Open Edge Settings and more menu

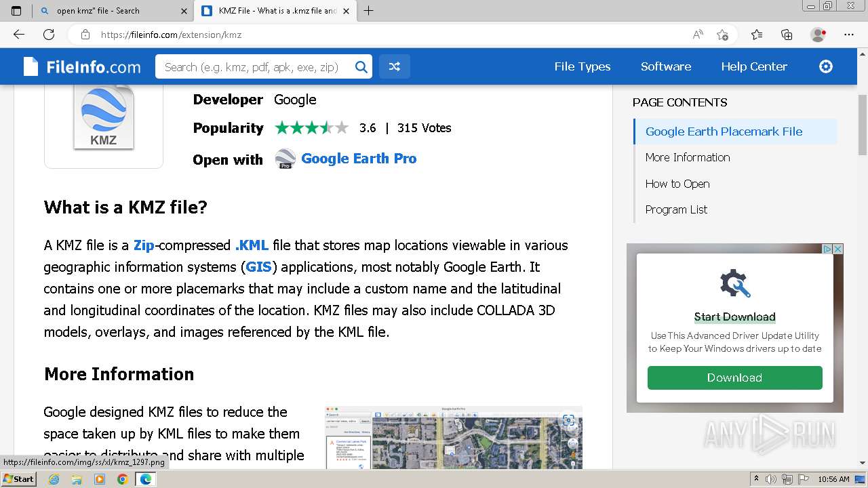(849, 35)
